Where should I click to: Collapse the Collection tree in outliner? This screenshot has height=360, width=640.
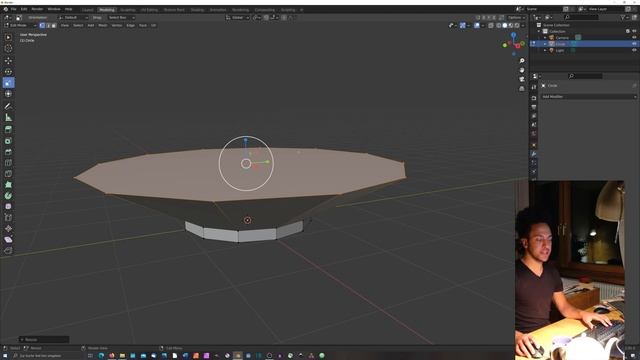click(539, 31)
